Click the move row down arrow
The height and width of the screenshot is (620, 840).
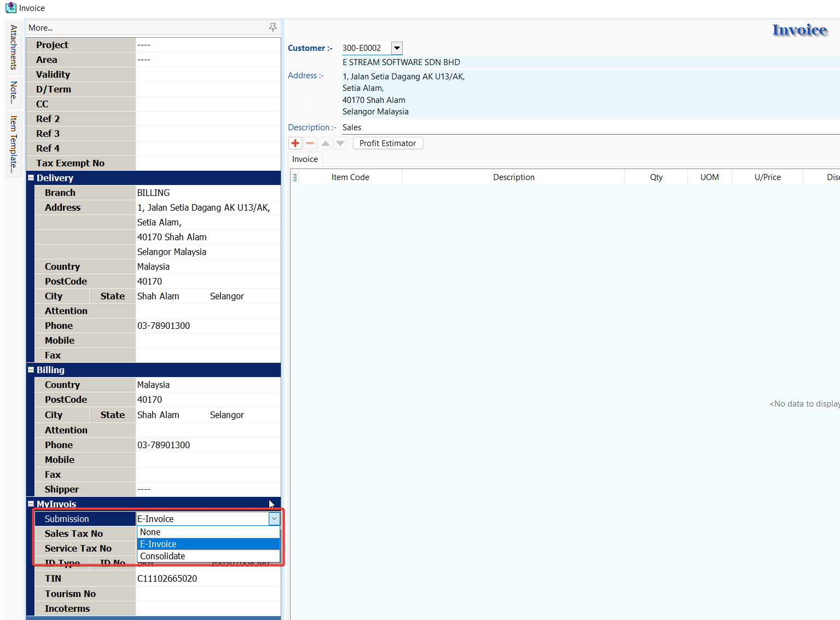pyautogui.click(x=340, y=143)
